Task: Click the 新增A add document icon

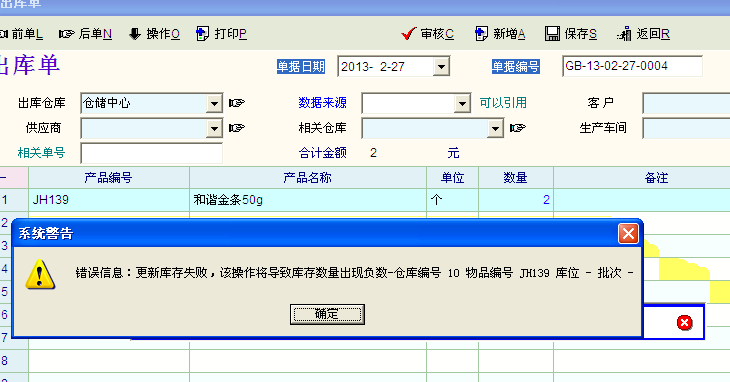Action: click(481, 34)
